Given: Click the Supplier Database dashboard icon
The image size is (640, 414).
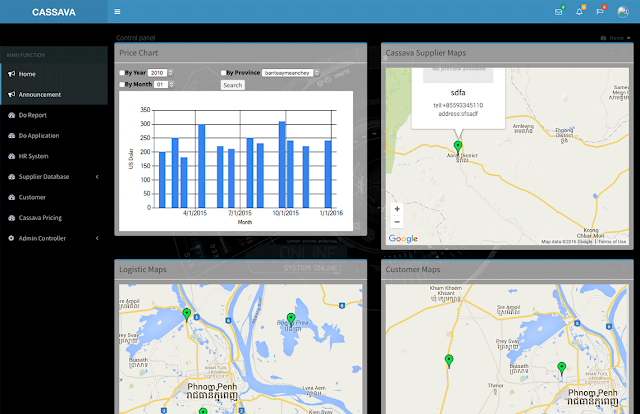Looking at the screenshot, I should click(11, 177).
